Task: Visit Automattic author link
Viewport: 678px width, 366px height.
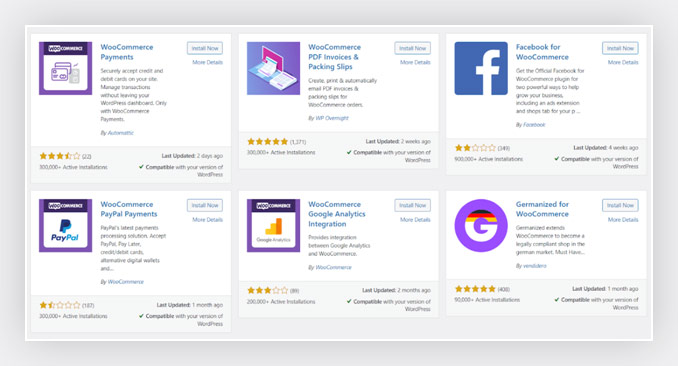Action: pos(120,133)
